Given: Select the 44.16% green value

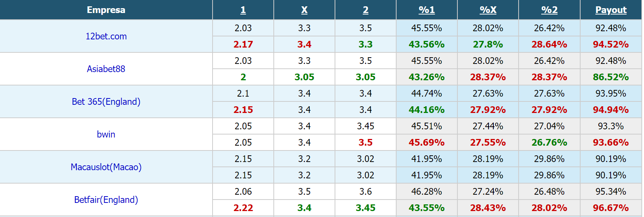Looking at the screenshot, I should [x=427, y=110].
